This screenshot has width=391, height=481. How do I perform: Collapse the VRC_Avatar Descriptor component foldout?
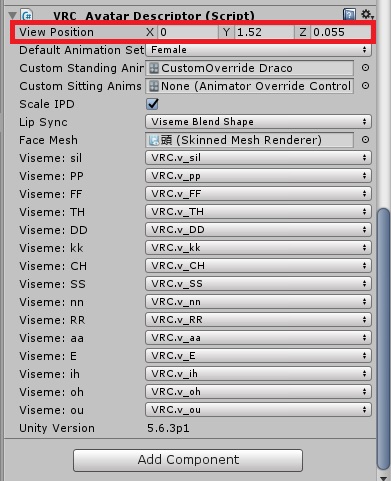pos(13,15)
